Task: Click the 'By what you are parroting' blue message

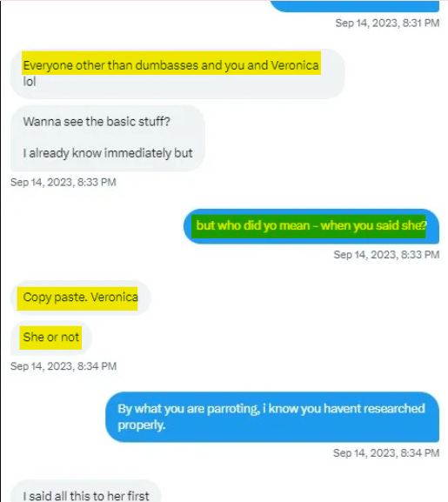Action: tap(272, 417)
